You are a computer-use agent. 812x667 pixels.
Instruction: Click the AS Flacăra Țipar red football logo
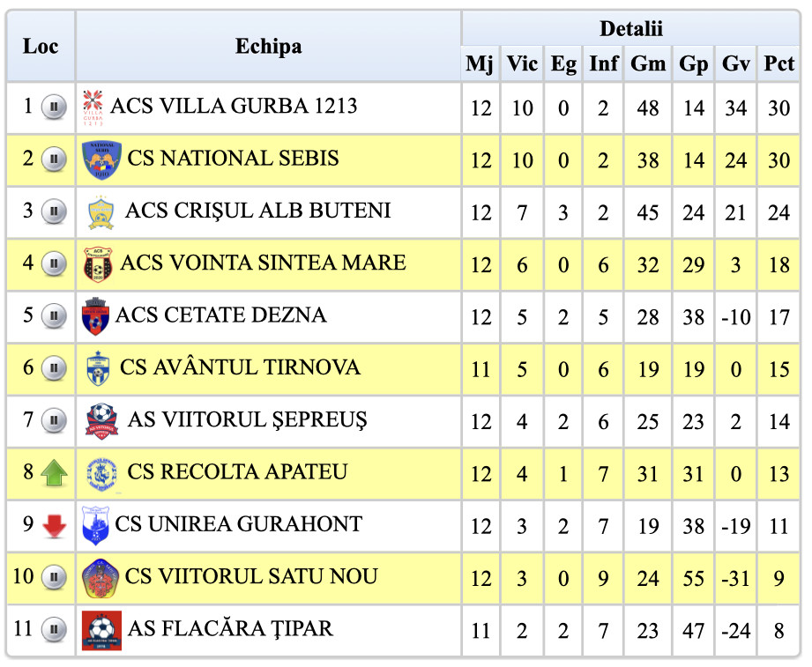101,630
